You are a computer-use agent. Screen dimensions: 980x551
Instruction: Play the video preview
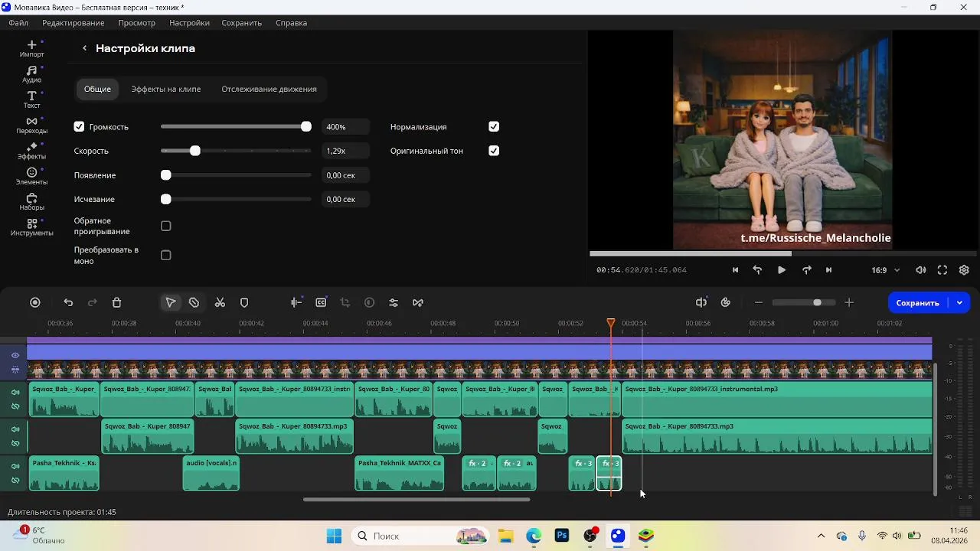point(782,270)
